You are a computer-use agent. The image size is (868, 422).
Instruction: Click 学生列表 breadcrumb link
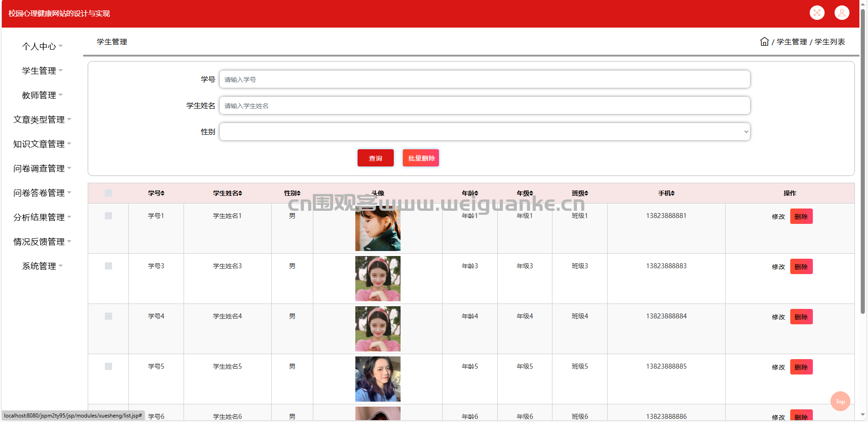(830, 42)
